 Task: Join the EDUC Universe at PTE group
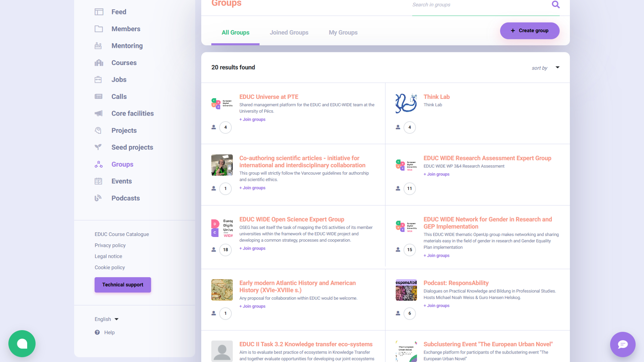tap(252, 119)
